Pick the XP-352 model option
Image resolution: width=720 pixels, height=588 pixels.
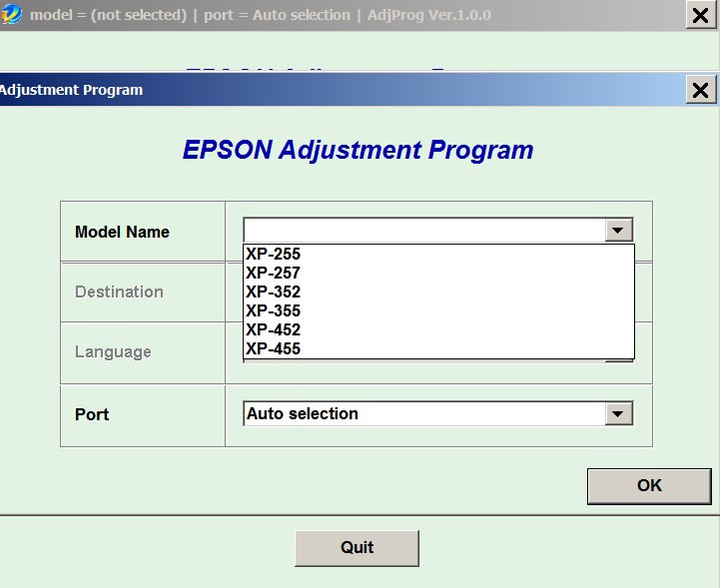(x=274, y=292)
